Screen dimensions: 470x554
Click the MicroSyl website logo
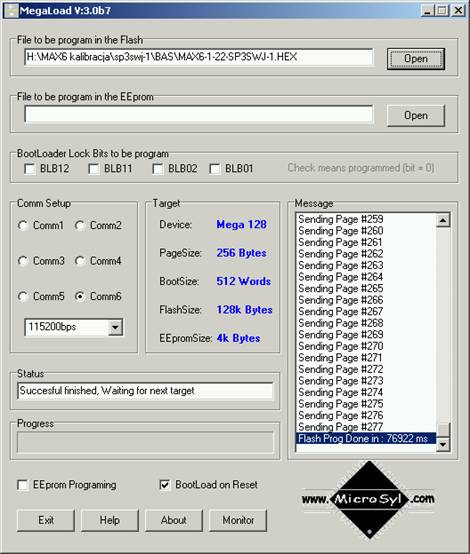tap(368, 499)
